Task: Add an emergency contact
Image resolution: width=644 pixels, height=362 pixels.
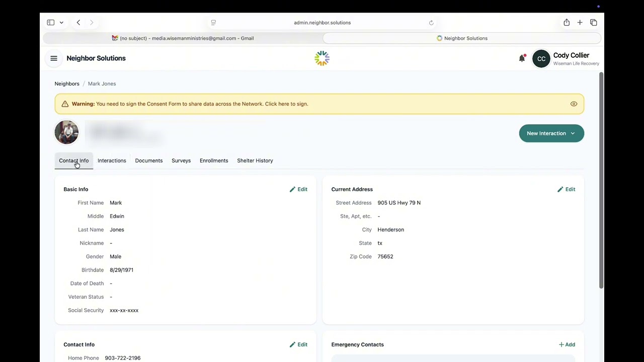Action: pos(567,345)
